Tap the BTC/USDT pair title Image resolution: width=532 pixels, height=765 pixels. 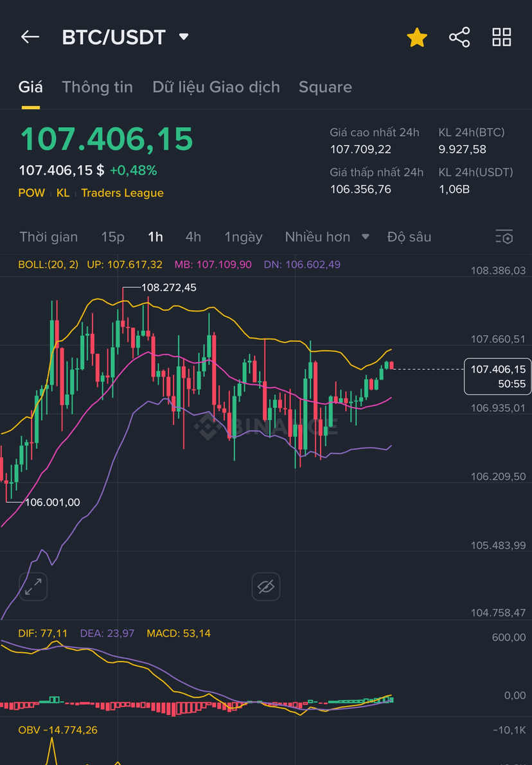[114, 37]
